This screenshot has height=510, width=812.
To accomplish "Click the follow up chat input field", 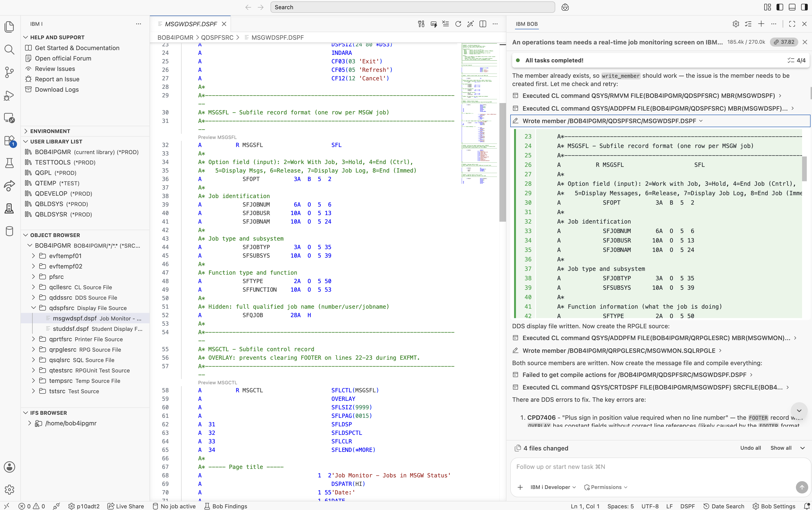I will (x=660, y=467).
